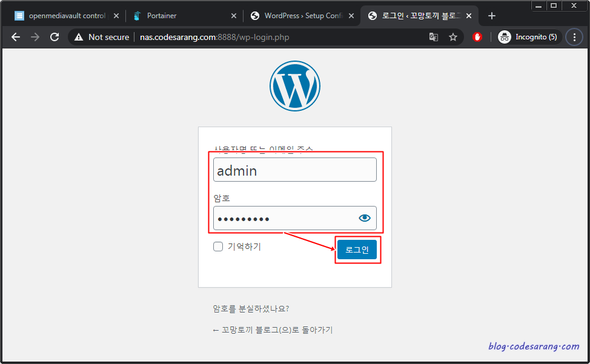Screen dimensions: 590x364
Task: Switch to the openmediavault control tab
Action: 67,16
